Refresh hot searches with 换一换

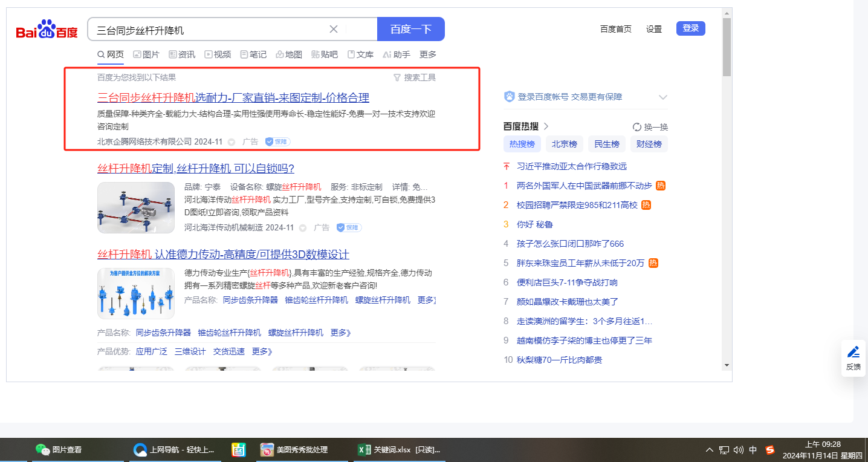[650, 127]
